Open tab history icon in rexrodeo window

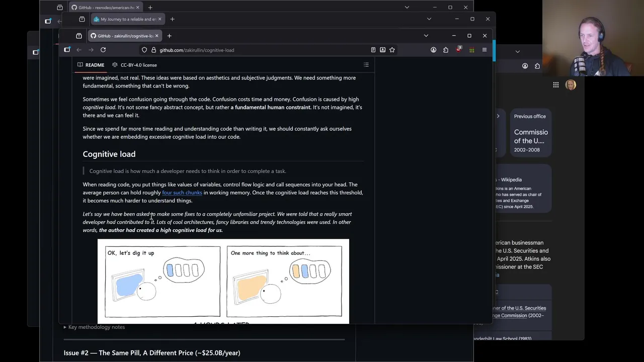tap(60, 8)
